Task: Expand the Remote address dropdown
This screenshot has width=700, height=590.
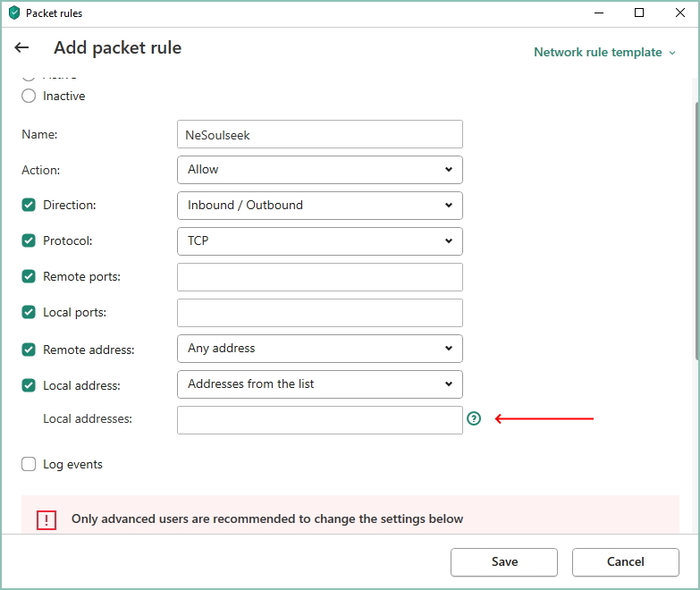Action: (x=319, y=349)
